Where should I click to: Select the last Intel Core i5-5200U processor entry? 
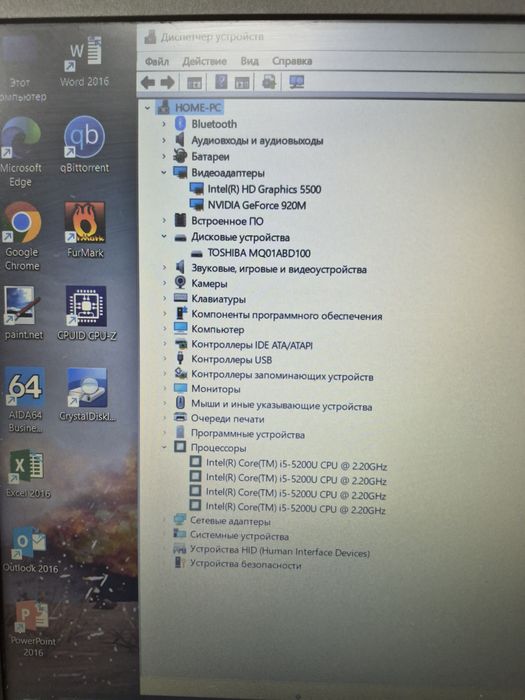click(296, 508)
